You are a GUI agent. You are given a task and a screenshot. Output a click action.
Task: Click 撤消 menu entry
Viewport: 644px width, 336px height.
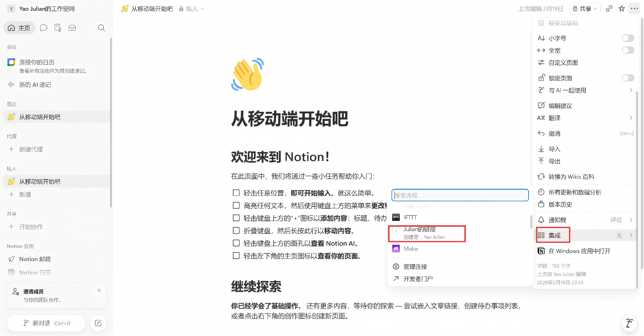(585, 133)
